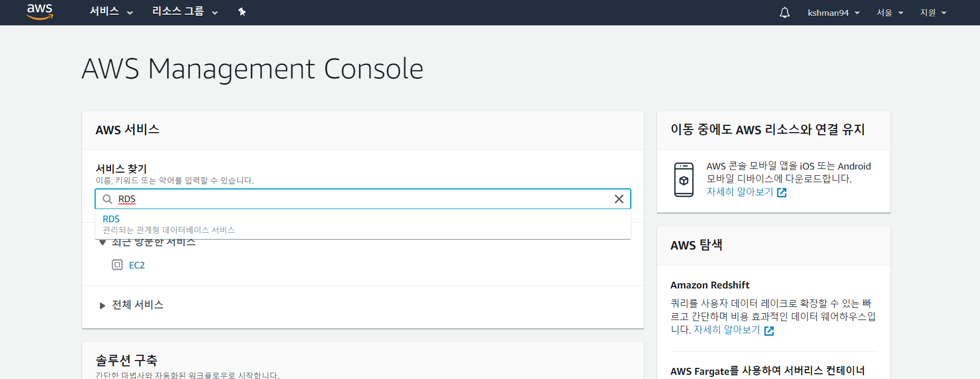Open the 리소스 그룹 menu
This screenshot has height=379, width=980.
(x=185, y=12)
